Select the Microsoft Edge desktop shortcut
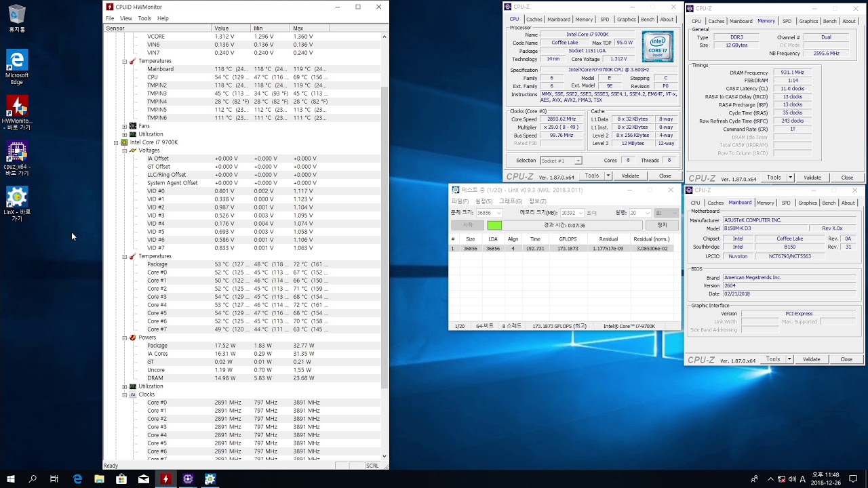Image resolution: width=868 pixels, height=488 pixels. tap(17, 67)
